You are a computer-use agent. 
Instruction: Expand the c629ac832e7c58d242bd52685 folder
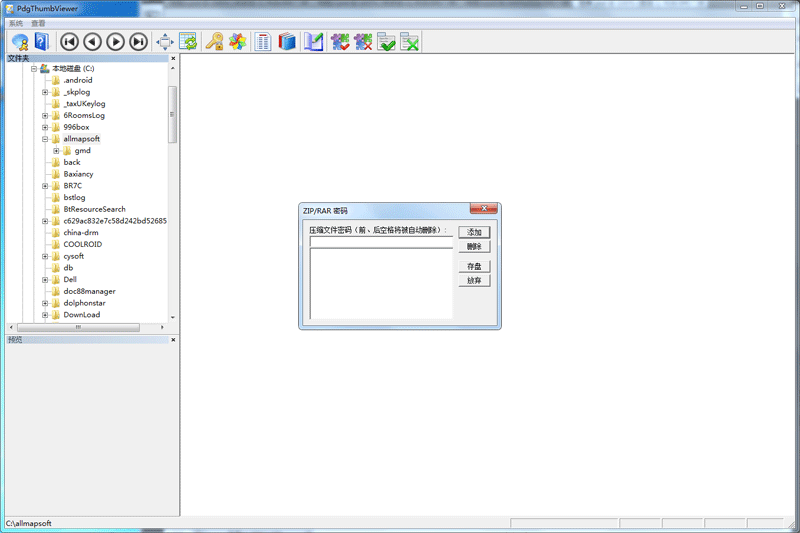(45, 221)
